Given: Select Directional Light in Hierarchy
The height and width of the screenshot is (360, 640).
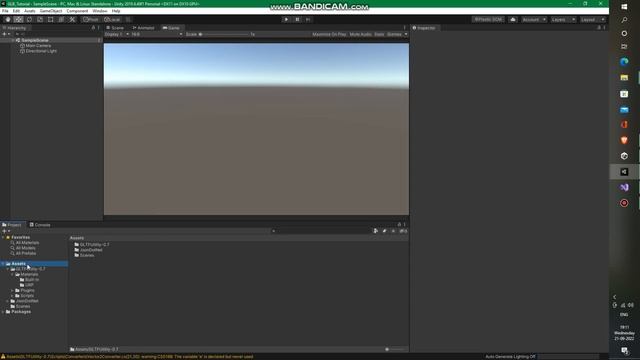Looking at the screenshot, I should [x=41, y=51].
